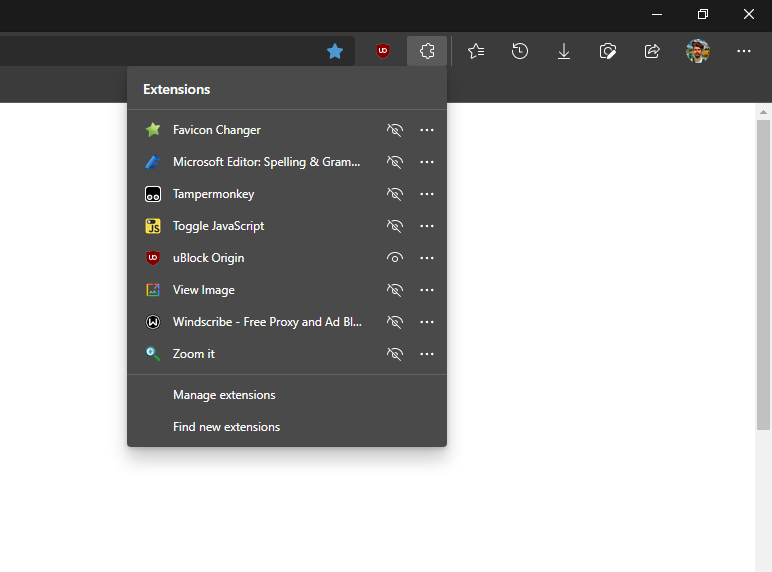Click Find new extensions

click(x=287, y=427)
